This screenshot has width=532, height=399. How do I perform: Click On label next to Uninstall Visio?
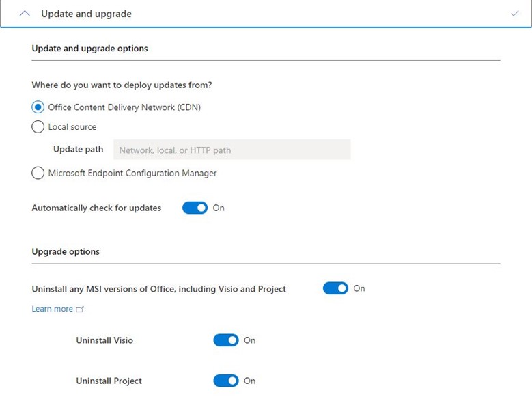click(x=250, y=340)
